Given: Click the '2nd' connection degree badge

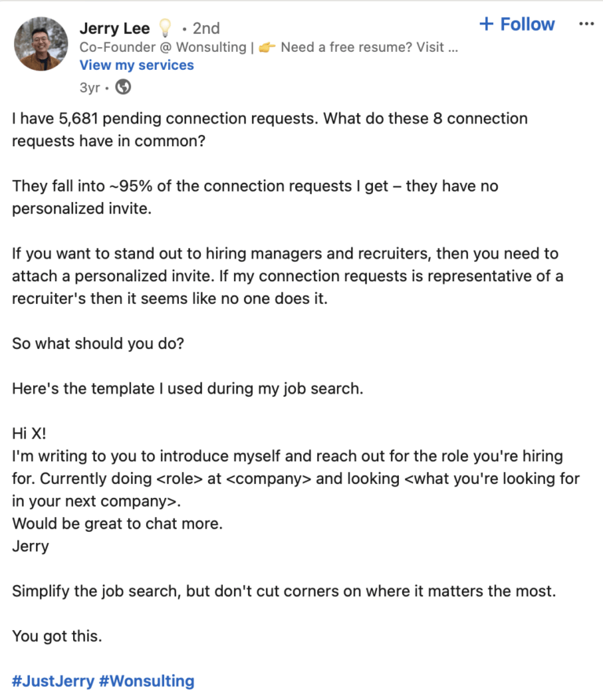Looking at the screenshot, I should click(x=206, y=27).
